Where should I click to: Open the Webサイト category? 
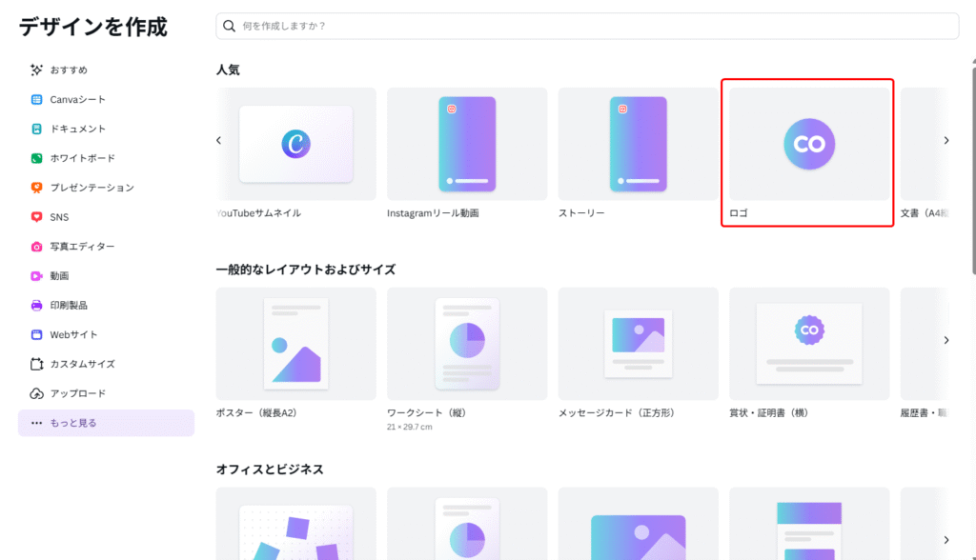pyautogui.click(x=73, y=334)
